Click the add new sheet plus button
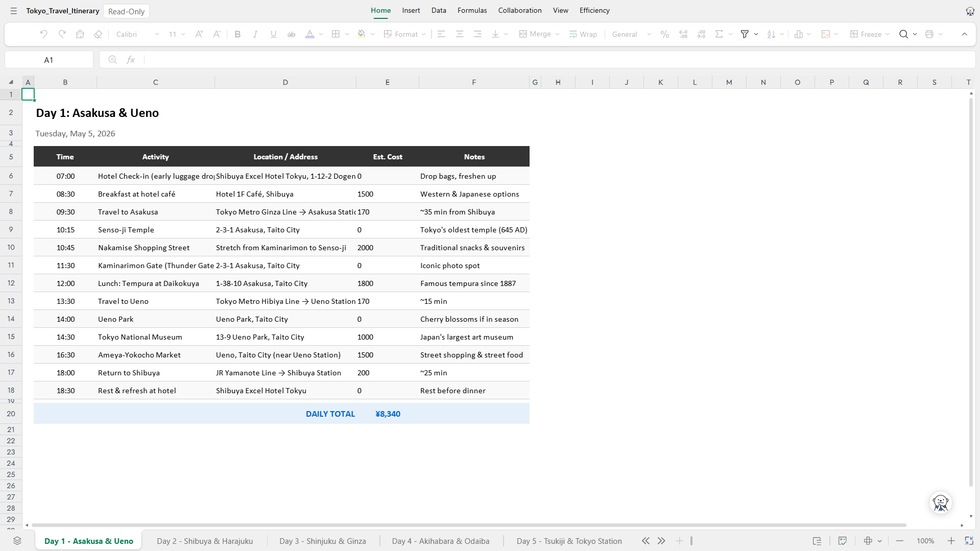The height and width of the screenshot is (551, 980). pyautogui.click(x=679, y=541)
